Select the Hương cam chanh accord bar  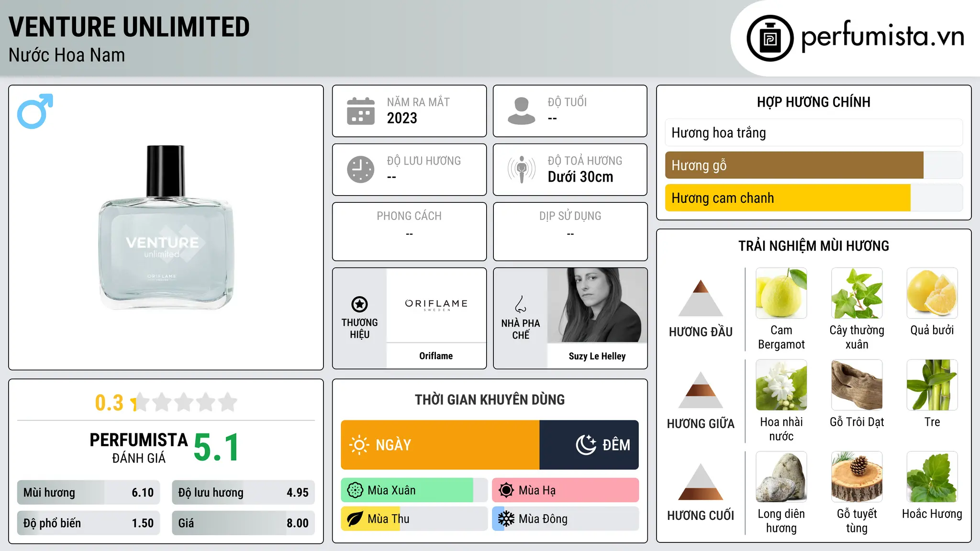click(x=813, y=198)
